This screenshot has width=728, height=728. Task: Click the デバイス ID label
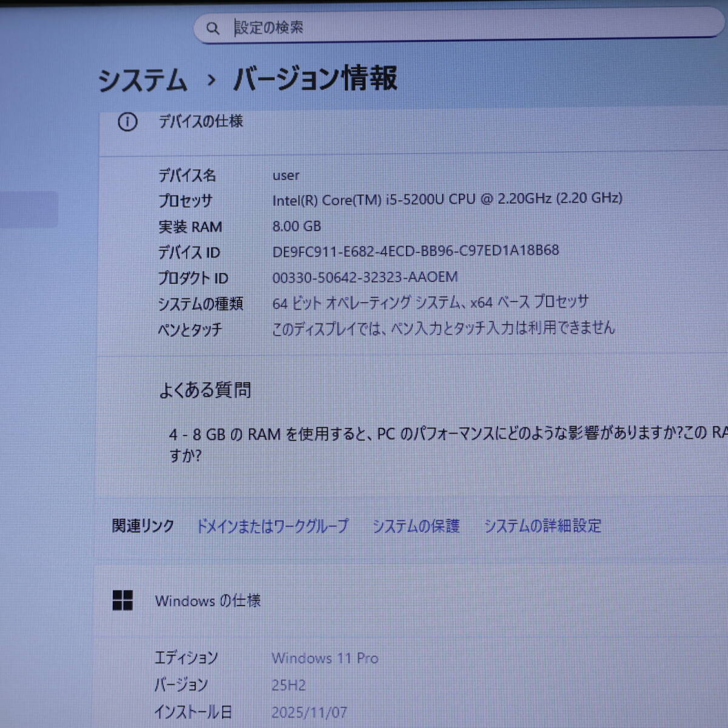189,252
